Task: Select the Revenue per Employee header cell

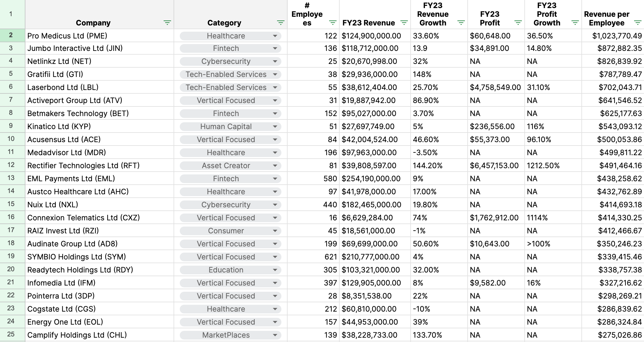Action: point(613,14)
